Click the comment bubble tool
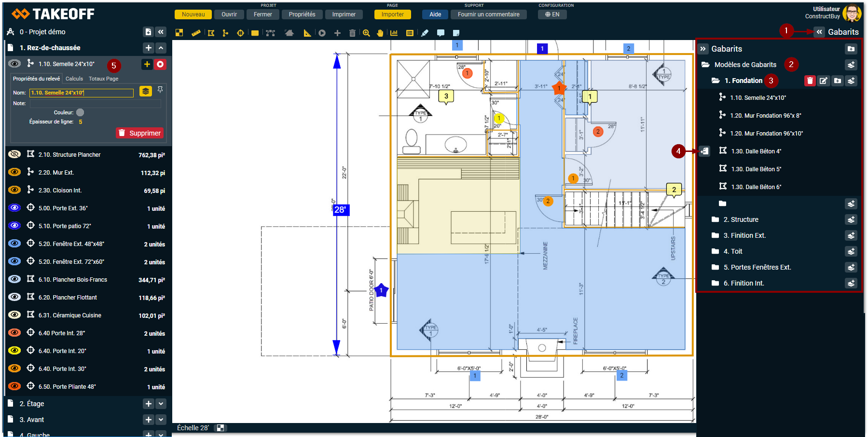 pyautogui.click(x=441, y=33)
